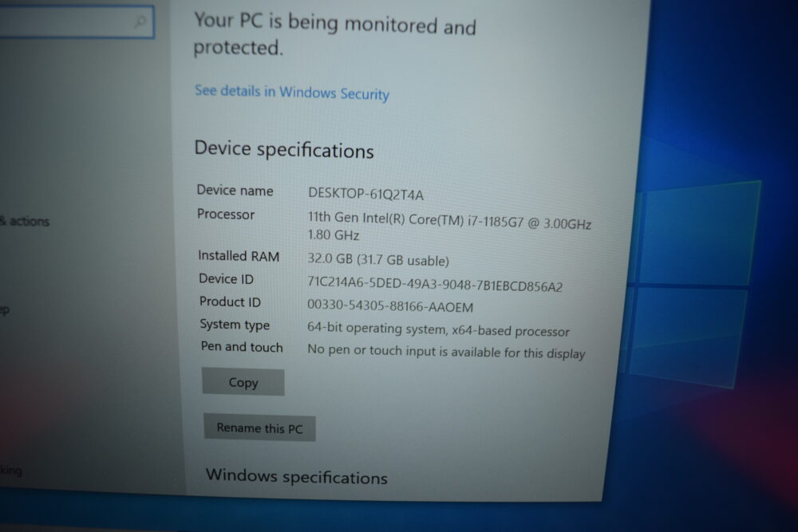Image resolution: width=798 pixels, height=532 pixels.
Task: Select the processor text i7-1185G7 @ 3.00GHz
Action: coord(529,223)
